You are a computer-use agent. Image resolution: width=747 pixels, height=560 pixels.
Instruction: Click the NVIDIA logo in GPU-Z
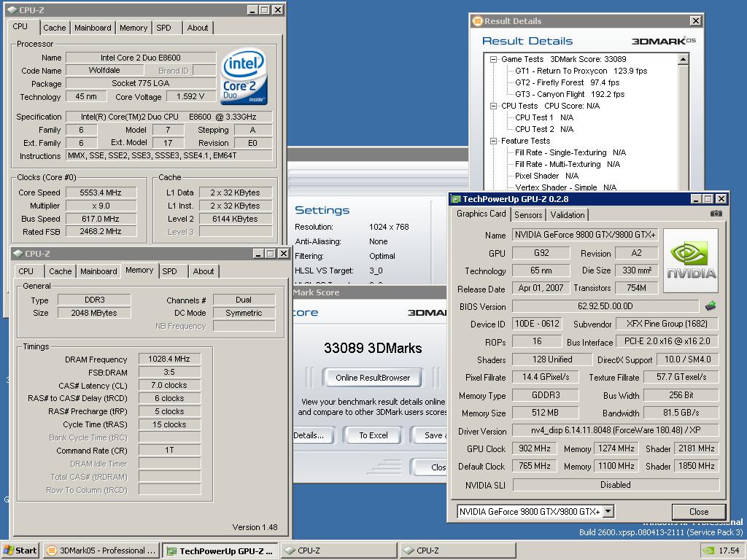pos(691,260)
